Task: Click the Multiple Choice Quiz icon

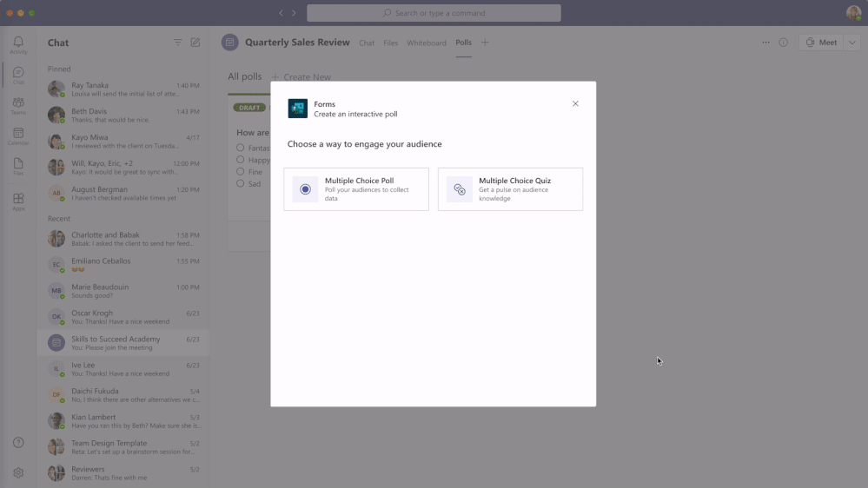Action: click(460, 189)
